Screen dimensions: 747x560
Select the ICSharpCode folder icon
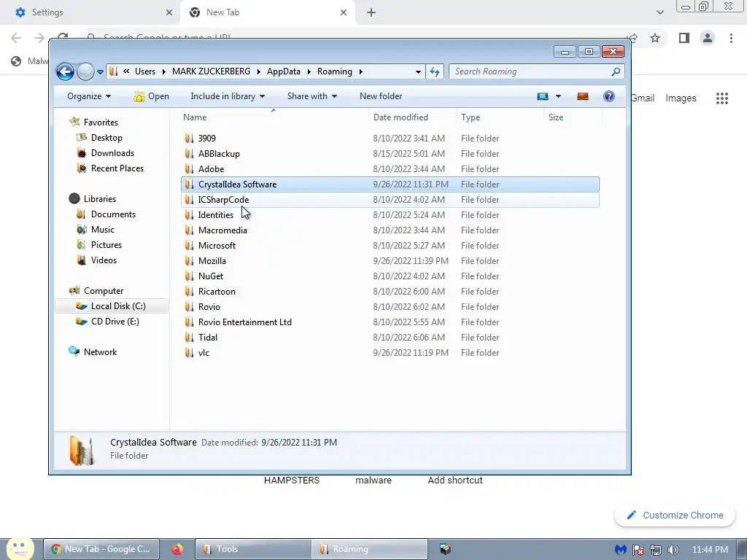[x=189, y=200]
